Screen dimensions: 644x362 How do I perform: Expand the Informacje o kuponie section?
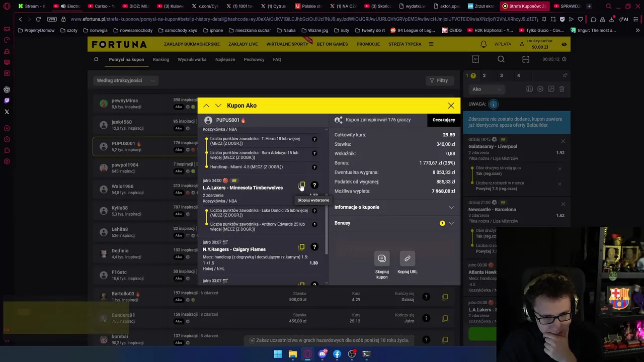point(394,207)
